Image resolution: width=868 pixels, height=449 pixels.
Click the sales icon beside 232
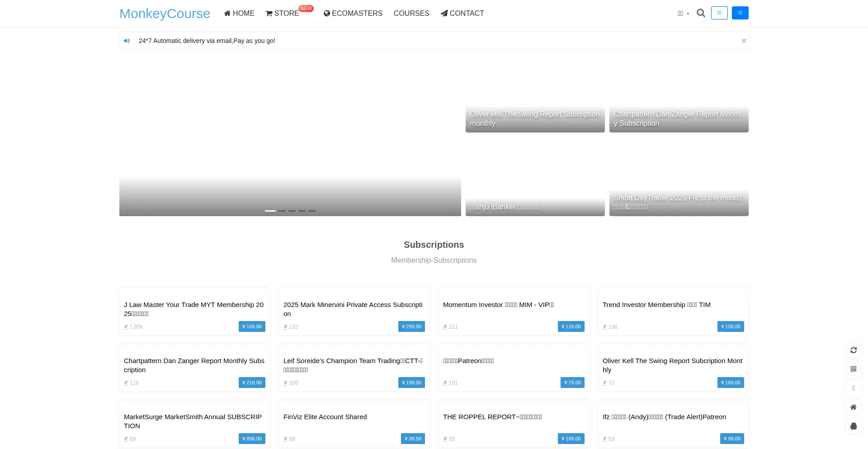tap(286, 327)
